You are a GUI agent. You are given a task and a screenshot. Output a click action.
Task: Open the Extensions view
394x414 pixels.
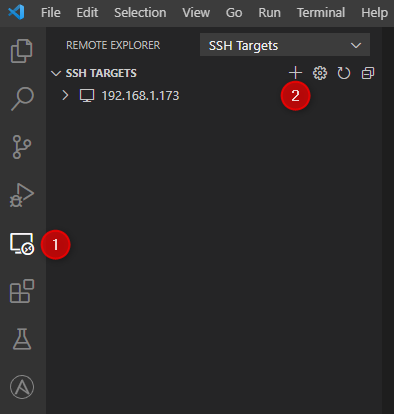click(22, 291)
